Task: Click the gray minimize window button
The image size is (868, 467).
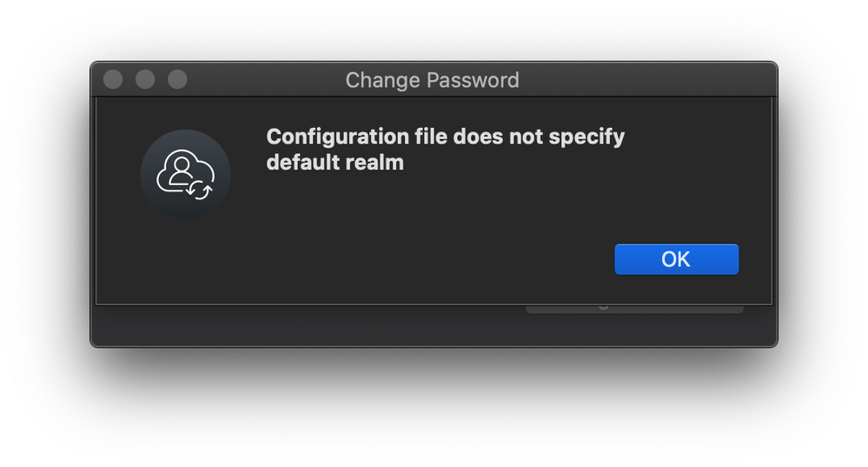Action: (145, 79)
